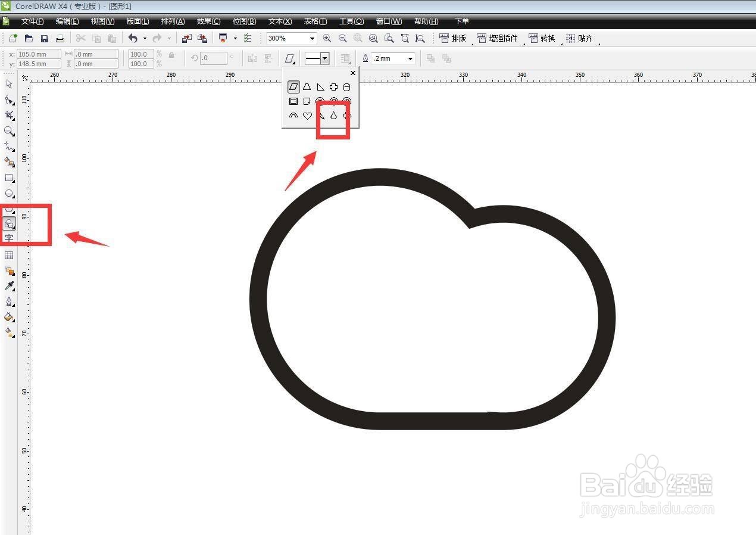Click the rotation angle field
The width and height of the screenshot is (756, 535).
214,58
